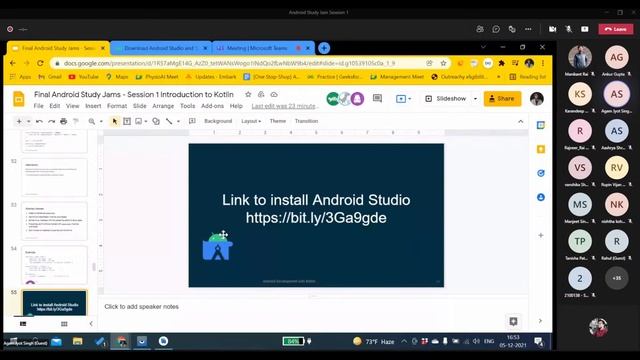Add a comment toolbar icon
The image size is (640, 360).
tap(192, 121)
